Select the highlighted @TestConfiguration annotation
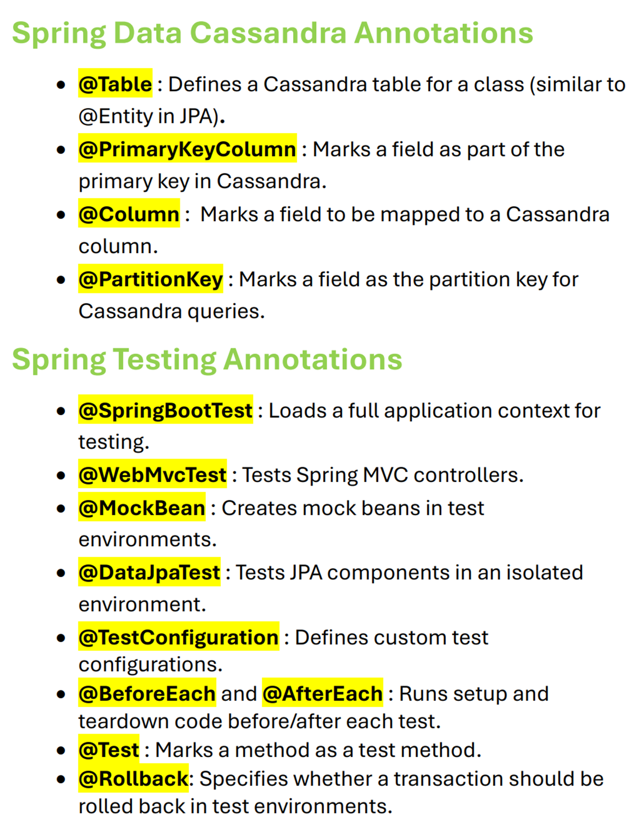Viewport: 644px width, 837px height. pyautogui.click(x=179, y=637)
